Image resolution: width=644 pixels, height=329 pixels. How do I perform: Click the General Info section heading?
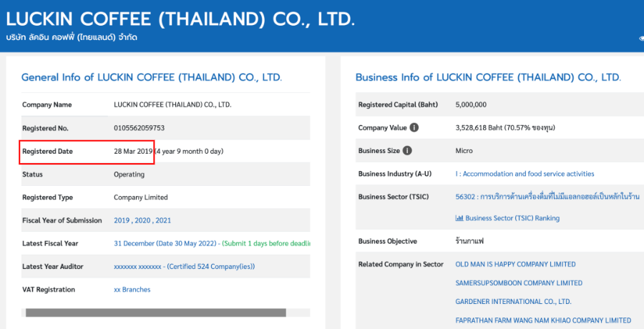click(152, 77)
